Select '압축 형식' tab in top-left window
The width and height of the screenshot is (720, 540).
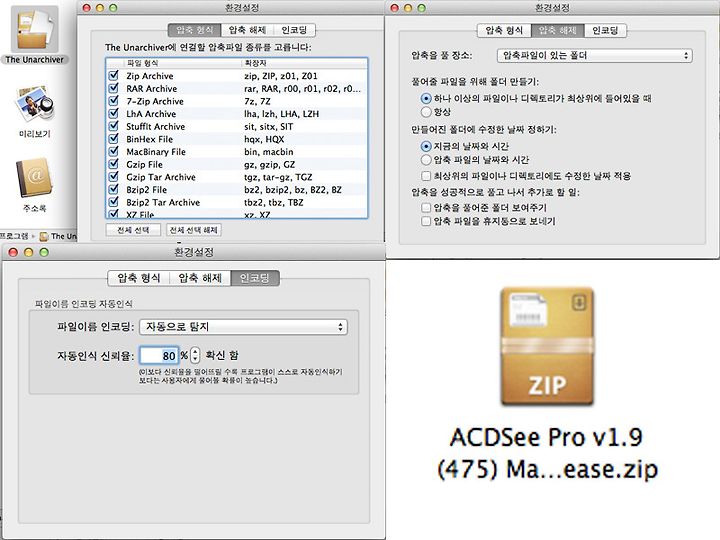click(x=195, y=30)
